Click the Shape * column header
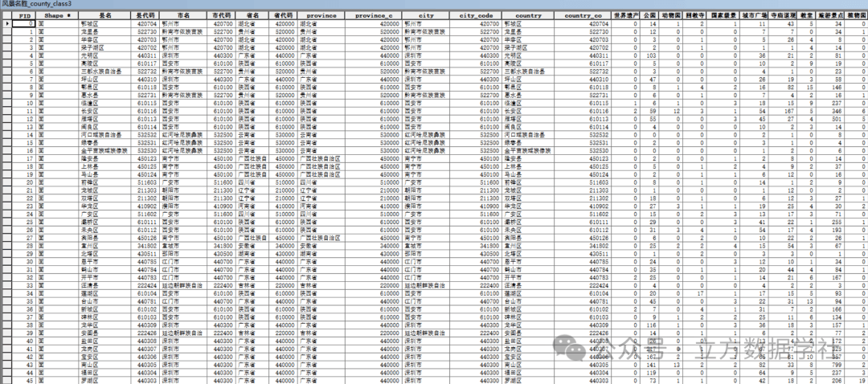The height and width of the screenshot is (384, 868). [x=58, y=15]
